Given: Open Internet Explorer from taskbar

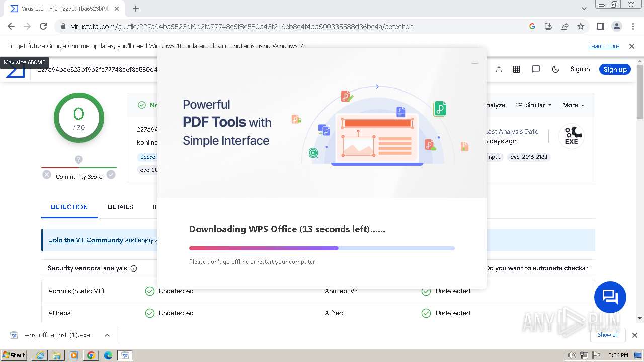Looking at the screenshot, I should tap(40, 355).
